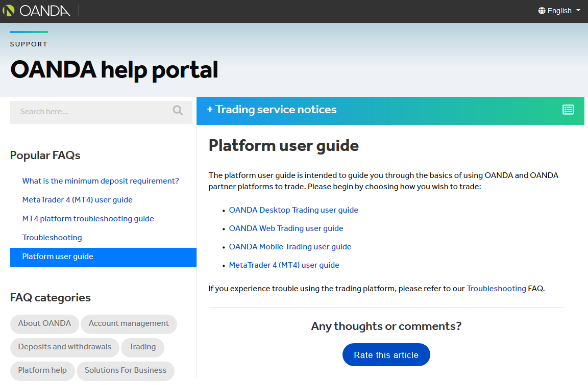The height and width of the screenshot is (385, 588).
Task: Open the notices list icon
Action: coord(568,109)
